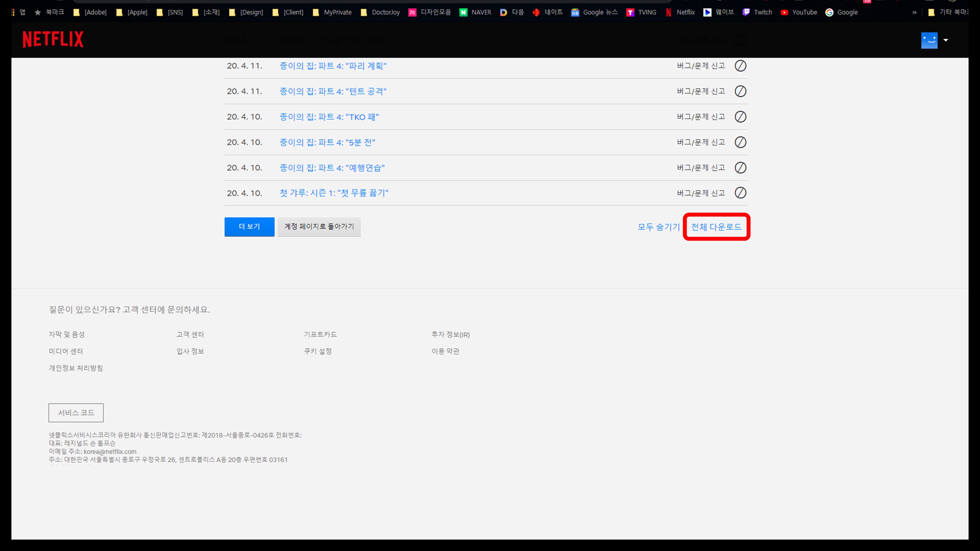
Task: Click the 서비스 코드 button
Action: [x=76, y=413]
